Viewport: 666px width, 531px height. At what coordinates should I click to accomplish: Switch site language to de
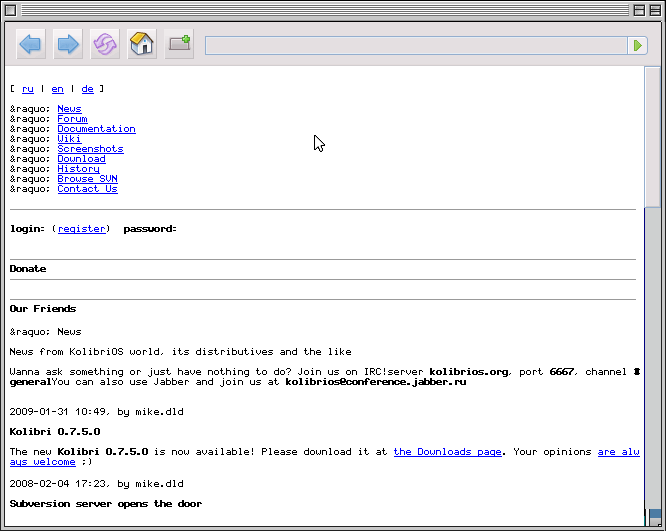87,89
